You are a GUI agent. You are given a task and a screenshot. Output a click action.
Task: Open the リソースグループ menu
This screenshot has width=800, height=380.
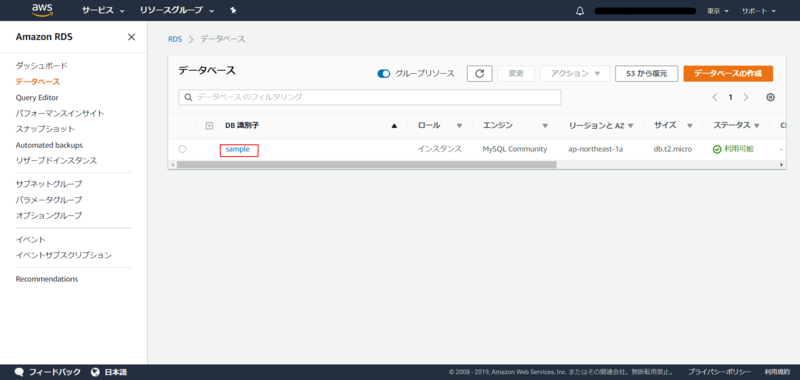point(177,10)
